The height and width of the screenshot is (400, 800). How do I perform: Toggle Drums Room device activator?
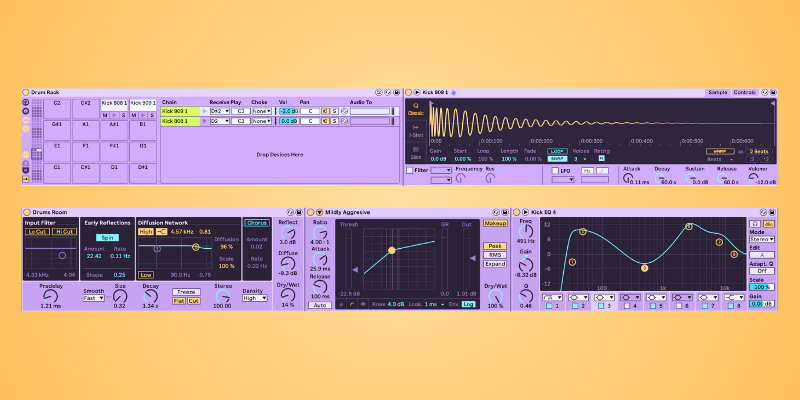27,212
